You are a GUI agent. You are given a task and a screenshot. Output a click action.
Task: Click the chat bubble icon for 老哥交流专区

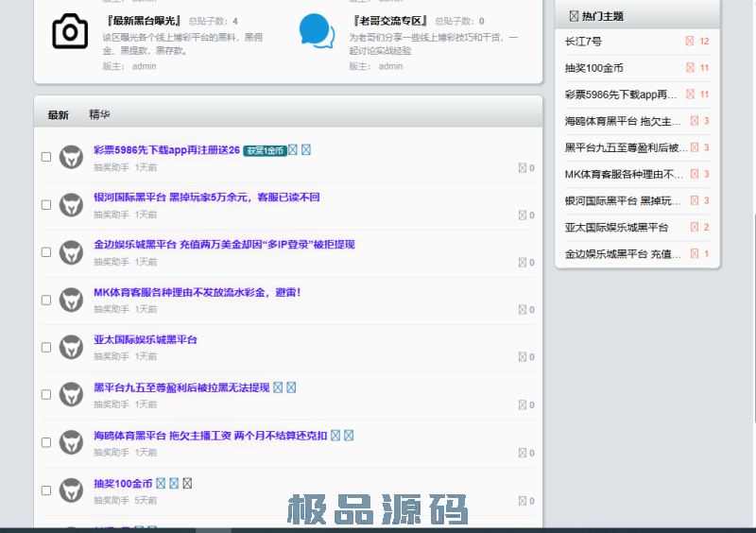pyautogui.click(x=317, y=31)
